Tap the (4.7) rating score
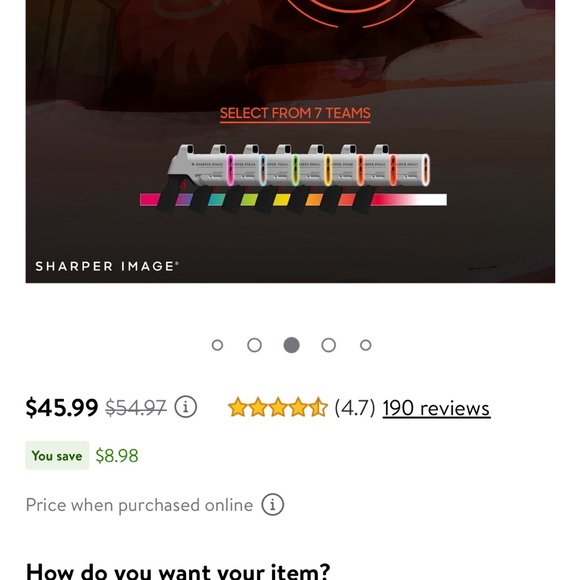This screenshot has width=580, height=580. point(355,408)
